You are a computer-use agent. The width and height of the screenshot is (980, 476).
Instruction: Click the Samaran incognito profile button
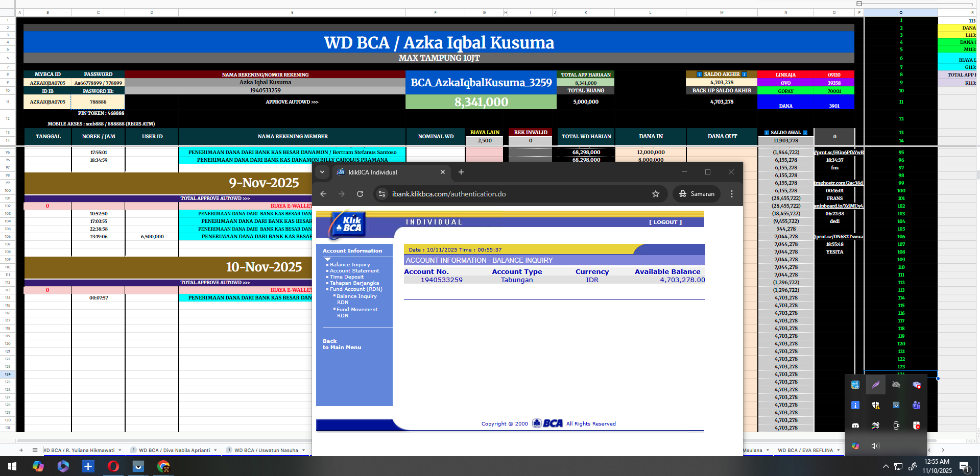tap(697, 194)
